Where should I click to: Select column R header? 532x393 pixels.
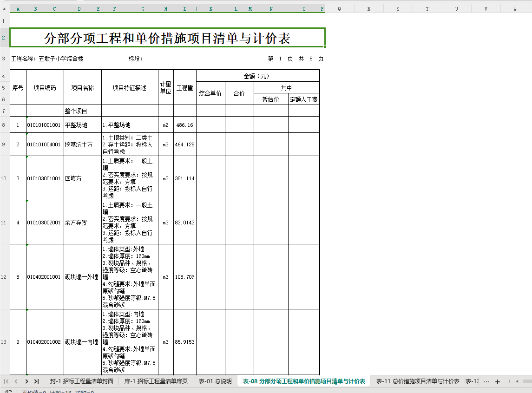coord(369,9)
